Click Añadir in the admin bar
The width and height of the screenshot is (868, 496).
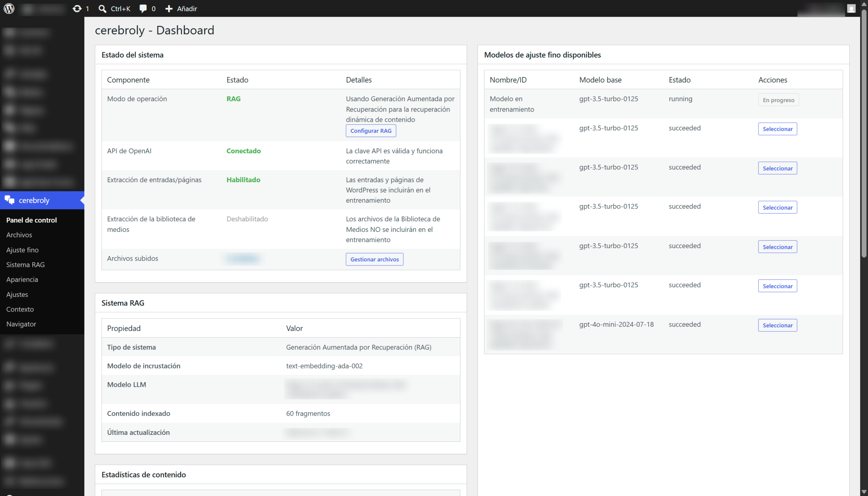[x=187, y=8]
